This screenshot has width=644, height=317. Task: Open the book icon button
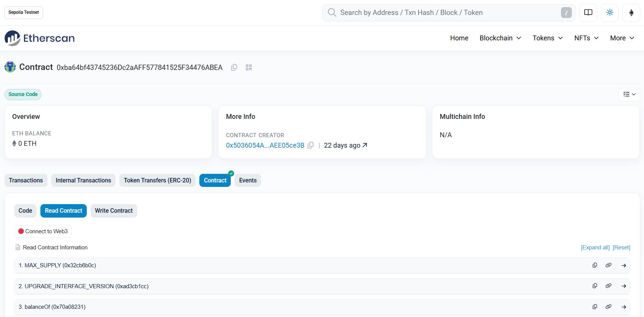[588, 13]
